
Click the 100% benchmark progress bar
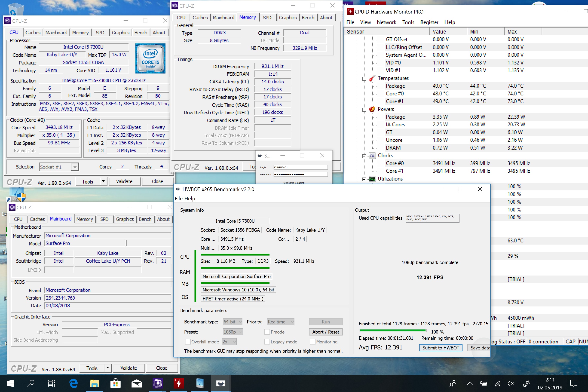392,331
